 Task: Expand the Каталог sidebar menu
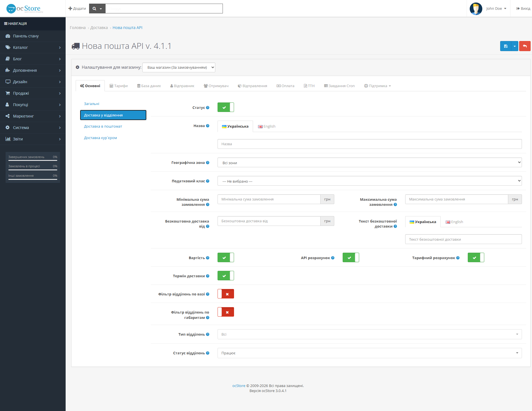coord(33,47)
